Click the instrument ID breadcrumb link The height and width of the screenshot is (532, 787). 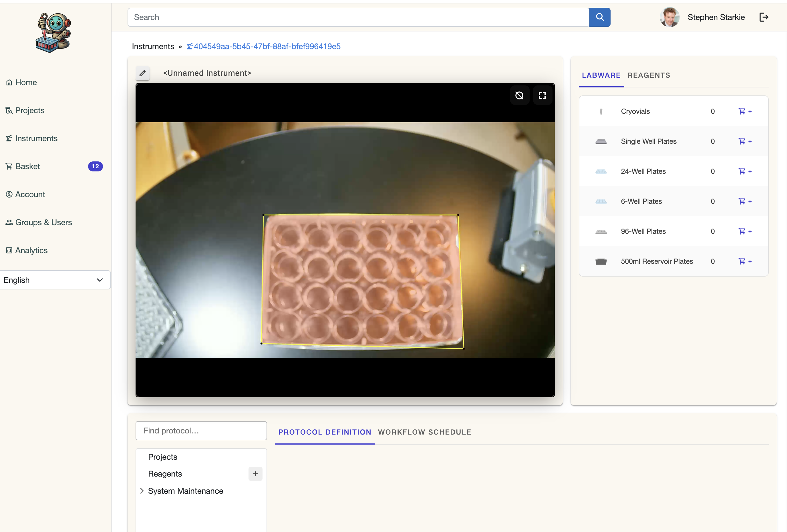267,46
